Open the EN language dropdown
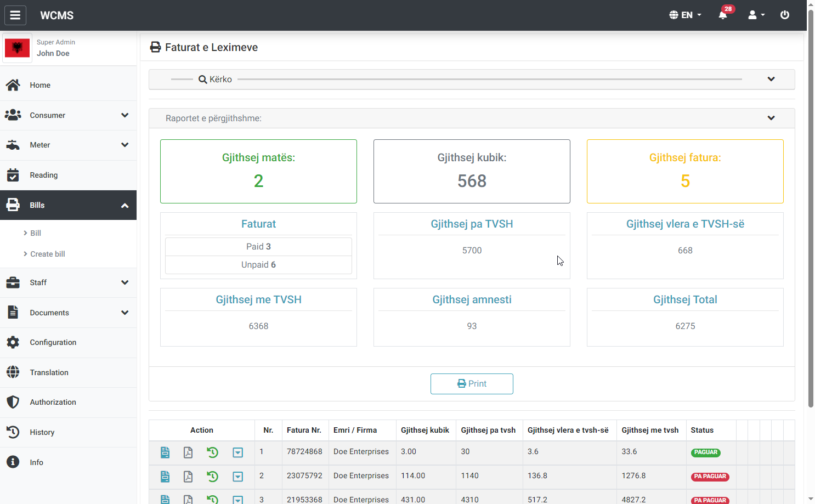Image resolution: width=815 pixels, height=504 pixels. tap(686, 15)
